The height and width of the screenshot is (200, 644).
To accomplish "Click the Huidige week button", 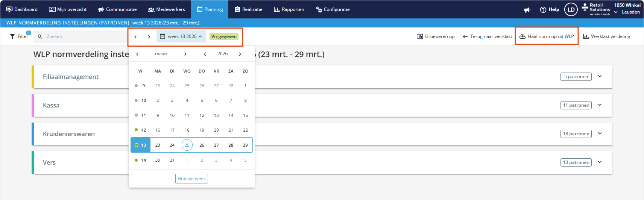I will [191, 179].
